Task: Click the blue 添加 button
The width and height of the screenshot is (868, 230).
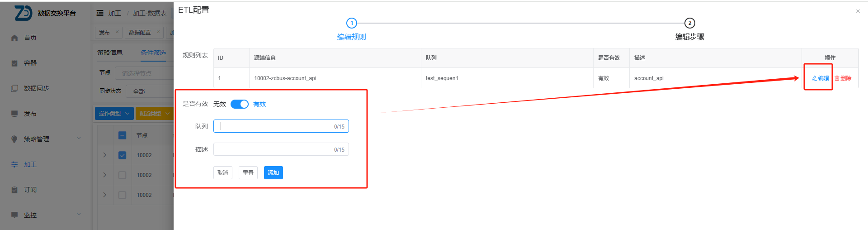Action: coord(273,173)
